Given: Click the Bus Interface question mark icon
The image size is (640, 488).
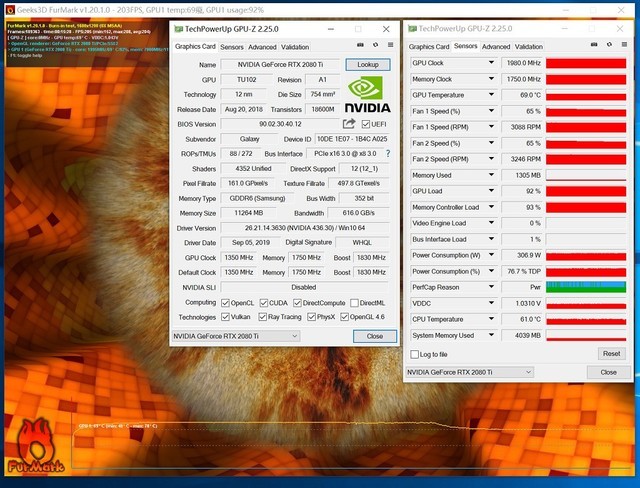Looking at the screenshot, I should 388,154.
